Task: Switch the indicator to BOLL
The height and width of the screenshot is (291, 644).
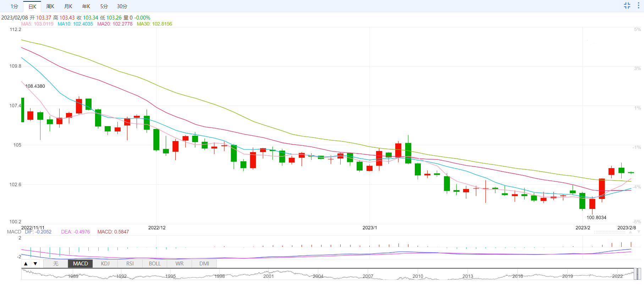Action: click(x=155, y=264)
